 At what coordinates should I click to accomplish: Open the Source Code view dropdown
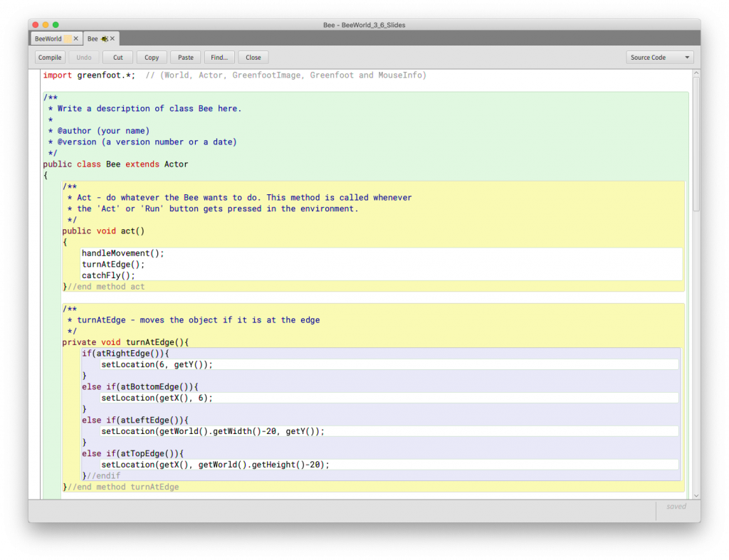(660, 58)
